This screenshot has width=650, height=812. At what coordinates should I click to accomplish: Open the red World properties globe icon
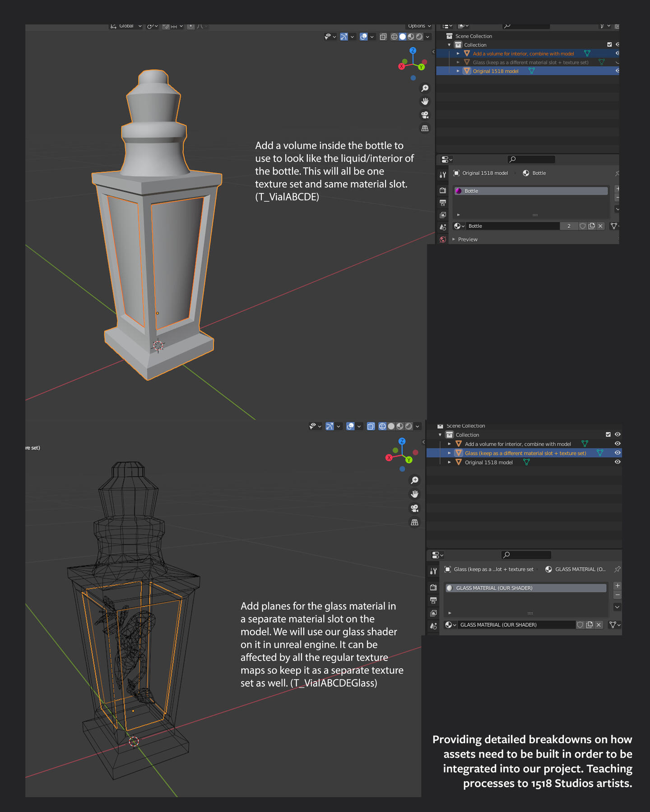pos(443,240)
